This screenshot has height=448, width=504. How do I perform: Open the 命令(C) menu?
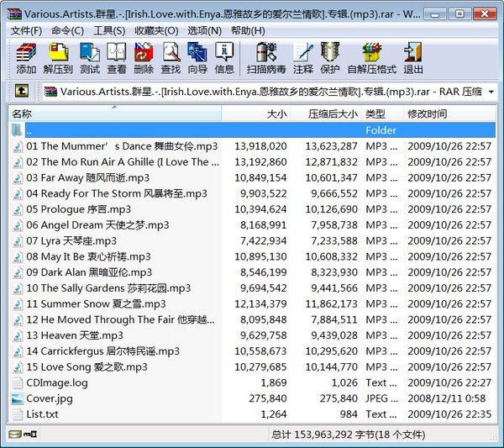click(67, 31)
